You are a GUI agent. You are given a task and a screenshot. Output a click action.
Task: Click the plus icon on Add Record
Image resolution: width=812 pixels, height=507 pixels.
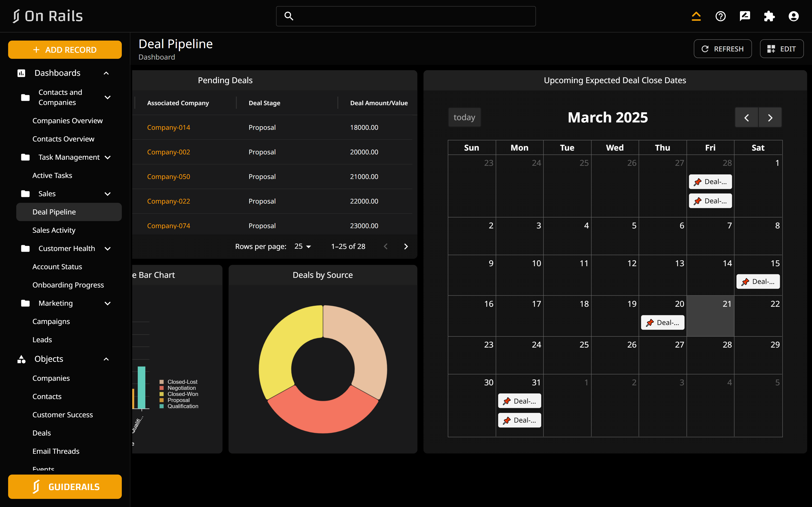coord(36,50)
